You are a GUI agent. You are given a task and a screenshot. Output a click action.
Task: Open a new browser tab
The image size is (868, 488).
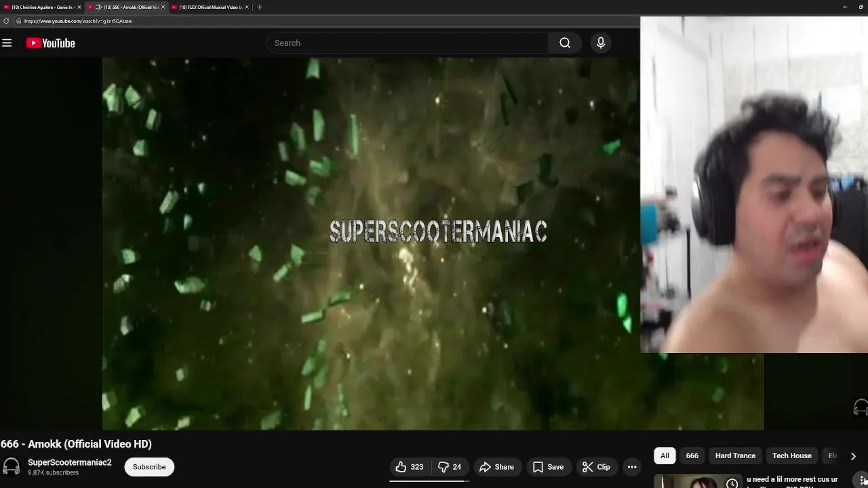(x=259, y=7)
